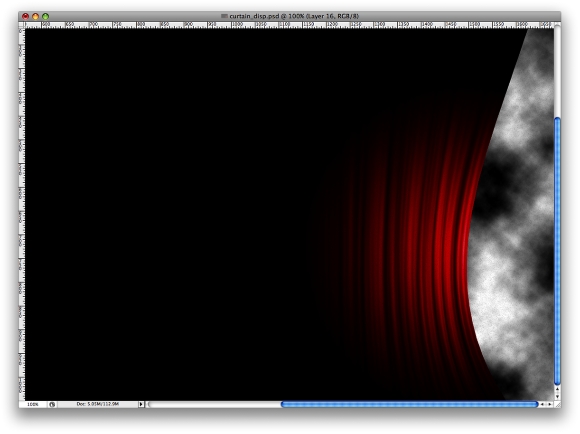Click the blue vertical scrollbar thumb
The image size is (580, 434).
click(557, 251)
